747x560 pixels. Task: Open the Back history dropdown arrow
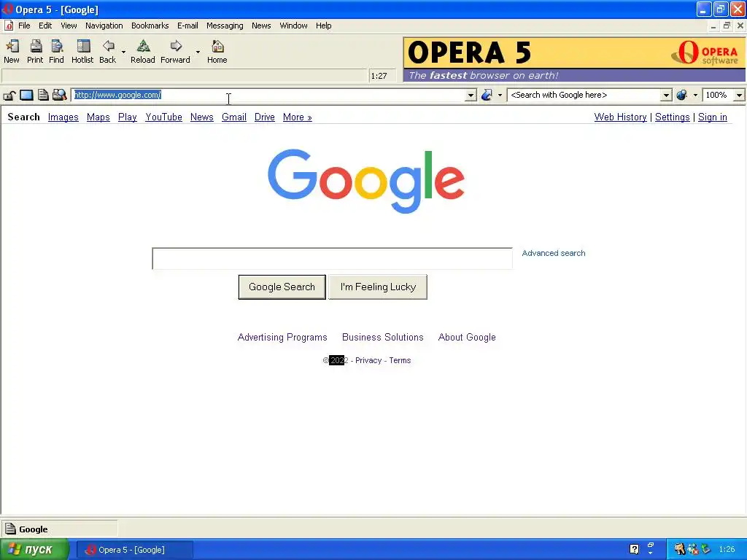pos(123,52)
